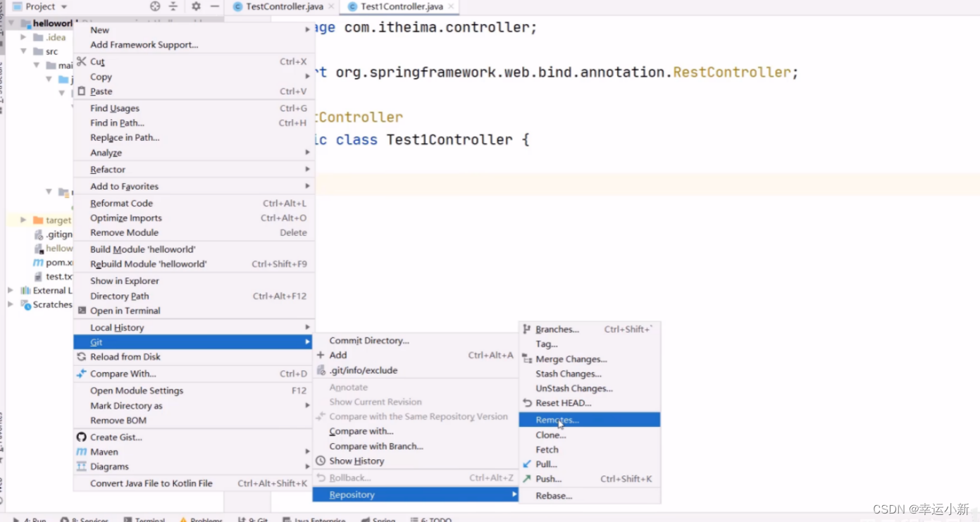Image resolution: width=980 pixels, height=522 pixels.
Task: Open the Local History submenu
Action: tap(194, 327)
